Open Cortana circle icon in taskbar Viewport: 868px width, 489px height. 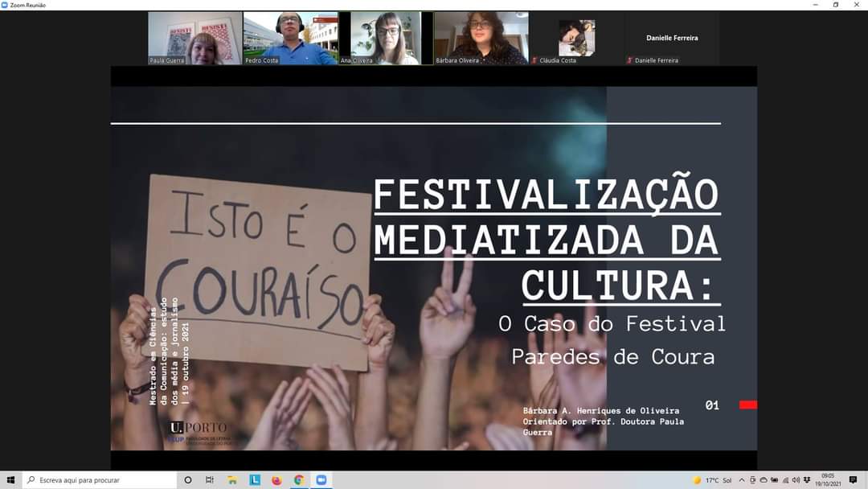(x=187, y=480)
